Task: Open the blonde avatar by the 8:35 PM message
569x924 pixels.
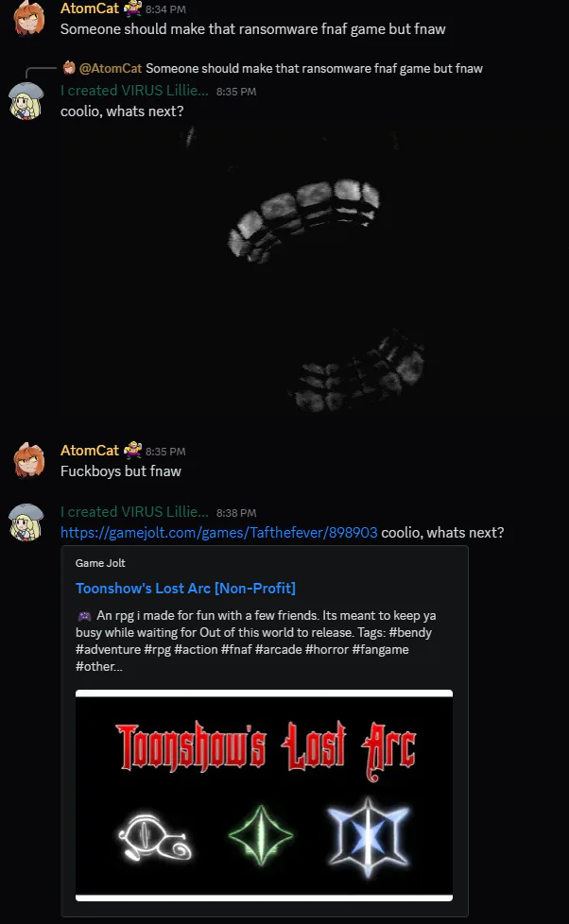Action: (26, 101)
